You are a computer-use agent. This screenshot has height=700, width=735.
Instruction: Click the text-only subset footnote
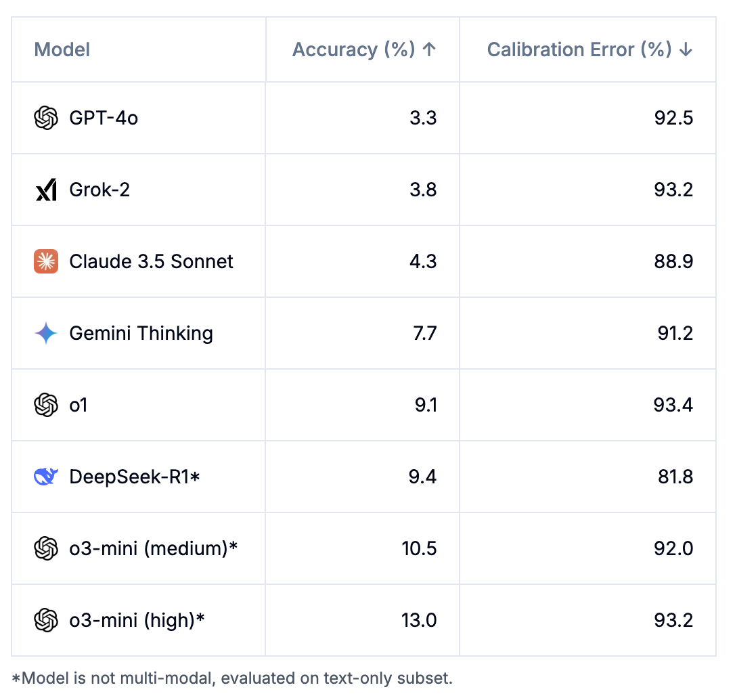pos(232,678)
